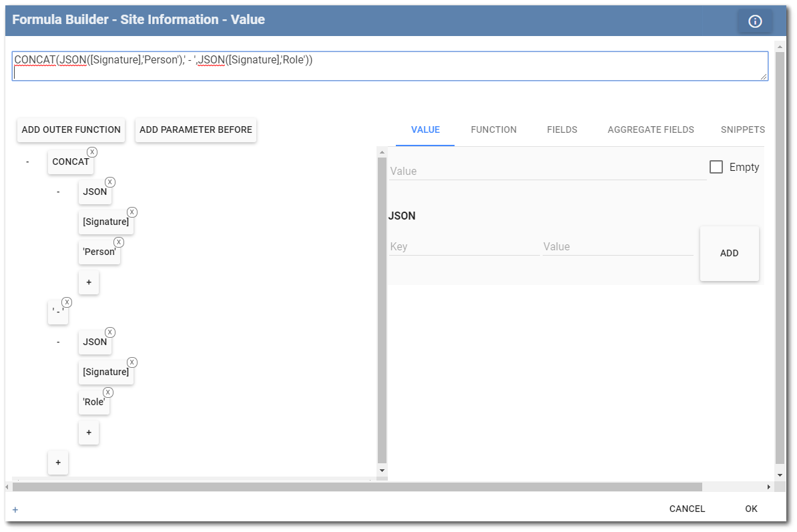
Task: Click CANCEL to discard formula
Action: (x=688, y=509)
